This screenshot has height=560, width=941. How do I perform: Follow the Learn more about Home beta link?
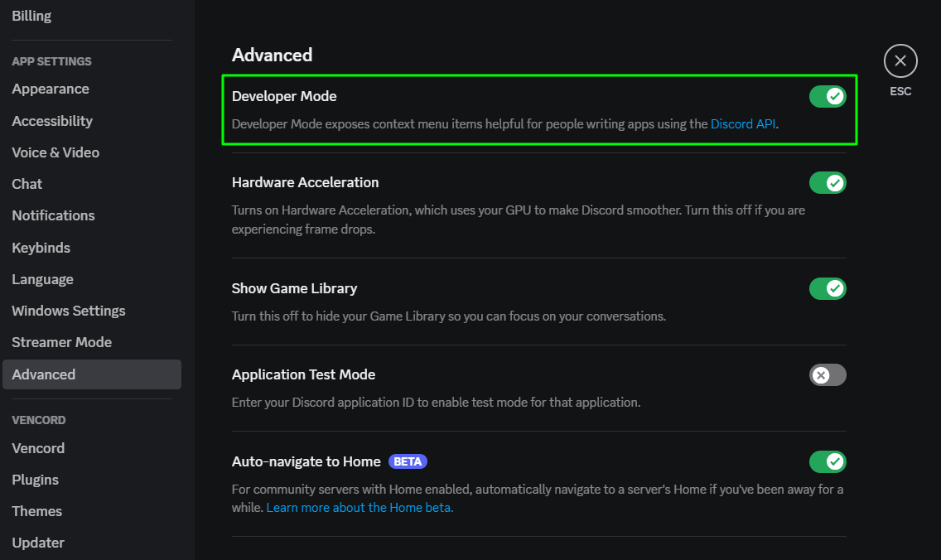pos(360,508)
